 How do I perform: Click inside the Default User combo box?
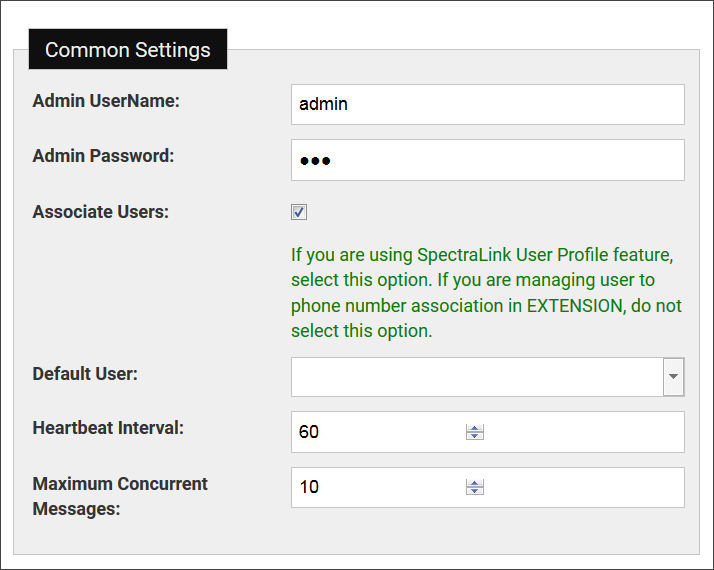pos(476,377)
